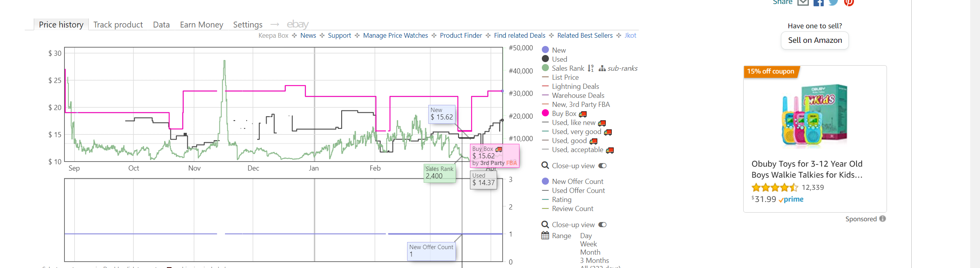Click the Keepa Box label

(273, 35)
